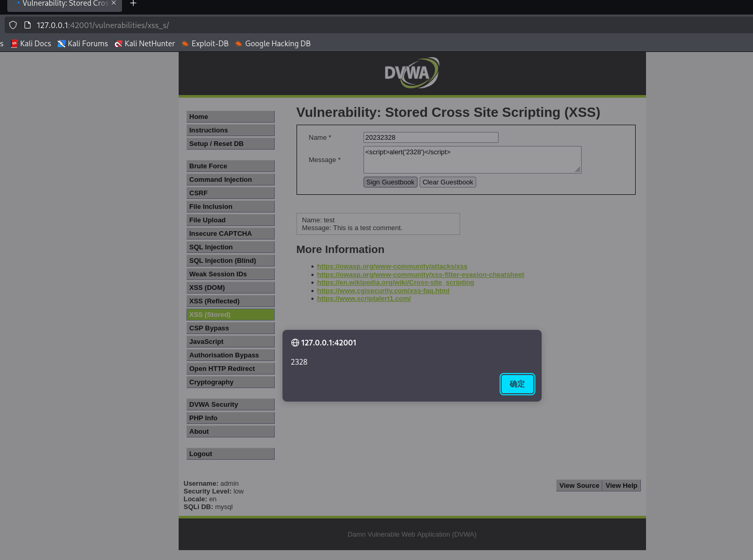Confirm the alert dialog with 确定 button
This screenshot has width=753, height=560.
coord(517,384)
